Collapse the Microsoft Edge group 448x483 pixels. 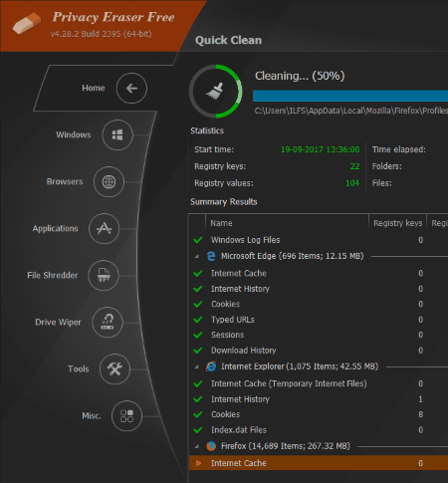[197, 257]
